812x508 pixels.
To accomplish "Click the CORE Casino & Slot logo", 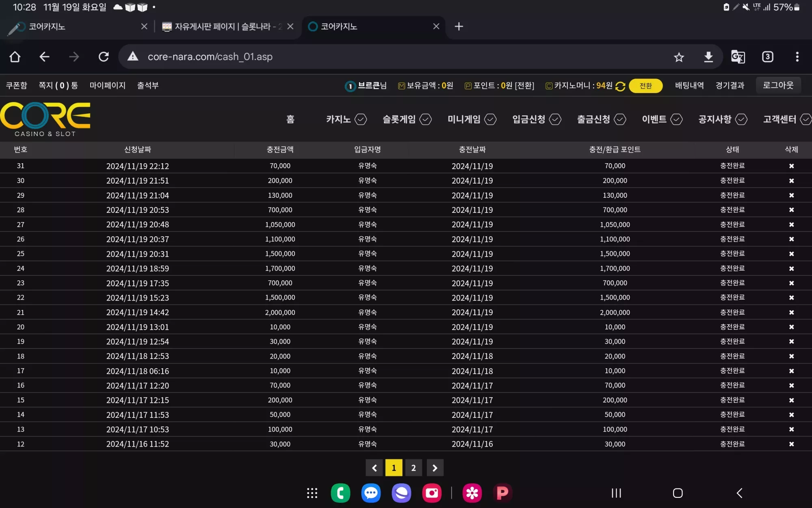I will [x=45, y=119].
